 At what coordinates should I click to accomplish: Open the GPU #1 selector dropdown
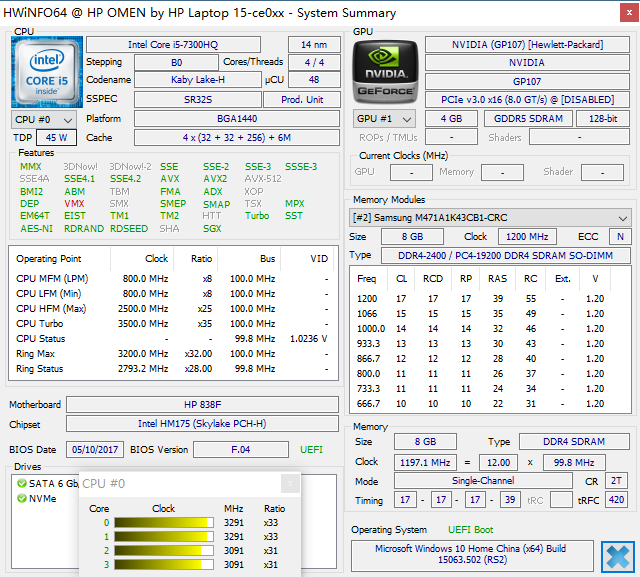[384, 118]
